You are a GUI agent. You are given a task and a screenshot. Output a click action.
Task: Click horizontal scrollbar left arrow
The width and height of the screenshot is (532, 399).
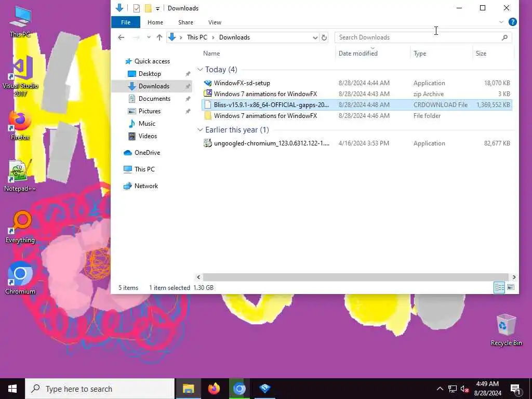point(198,277)
